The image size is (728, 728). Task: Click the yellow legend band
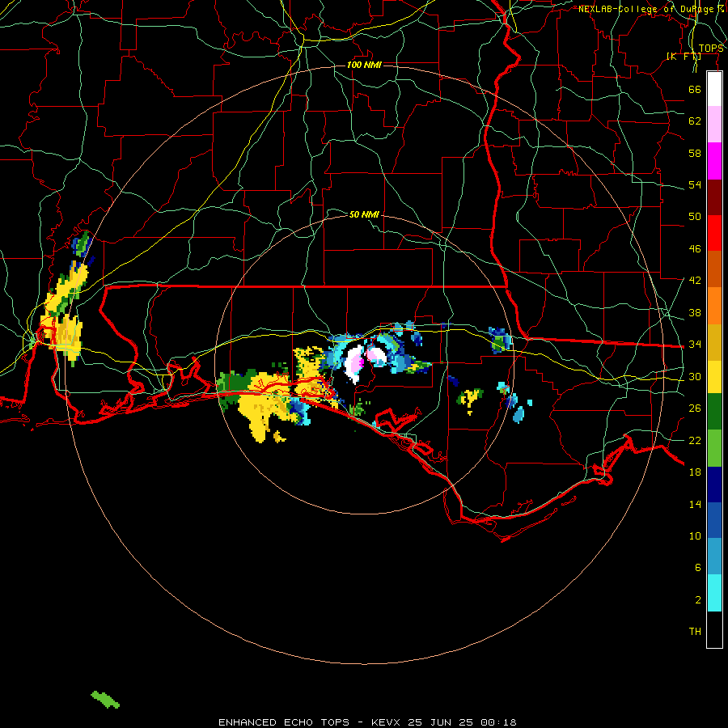click(x=714, y=377)
